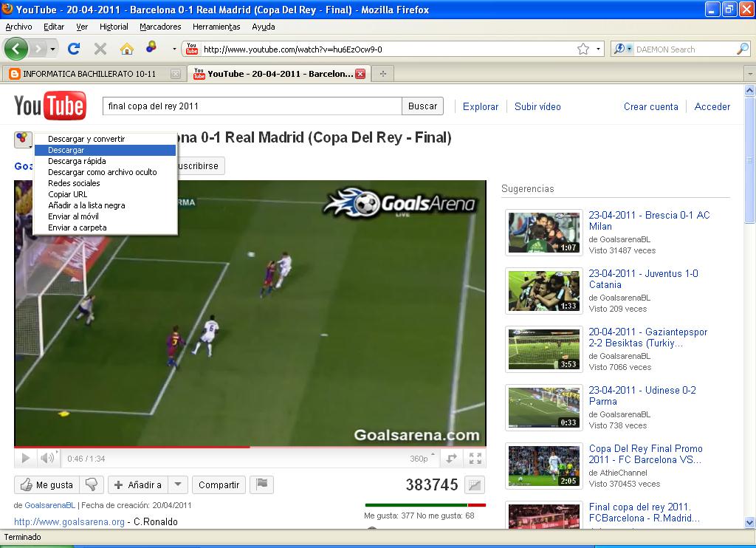Open the Herramientas menu
The height and width of the screenshot is (548, 756).
point(216,27)
